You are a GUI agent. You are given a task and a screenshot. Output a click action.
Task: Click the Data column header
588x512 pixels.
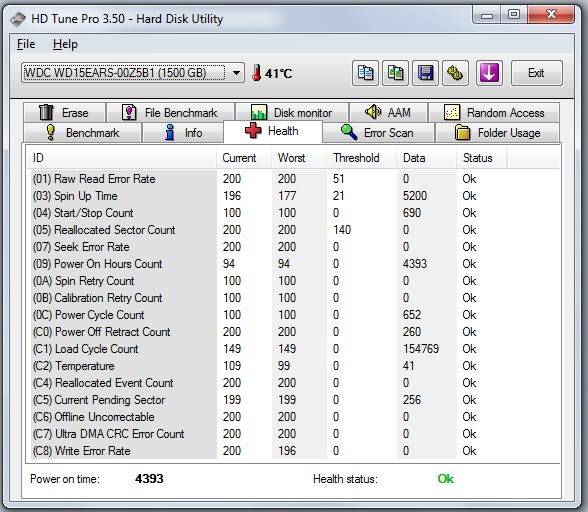tap(427, 158)
